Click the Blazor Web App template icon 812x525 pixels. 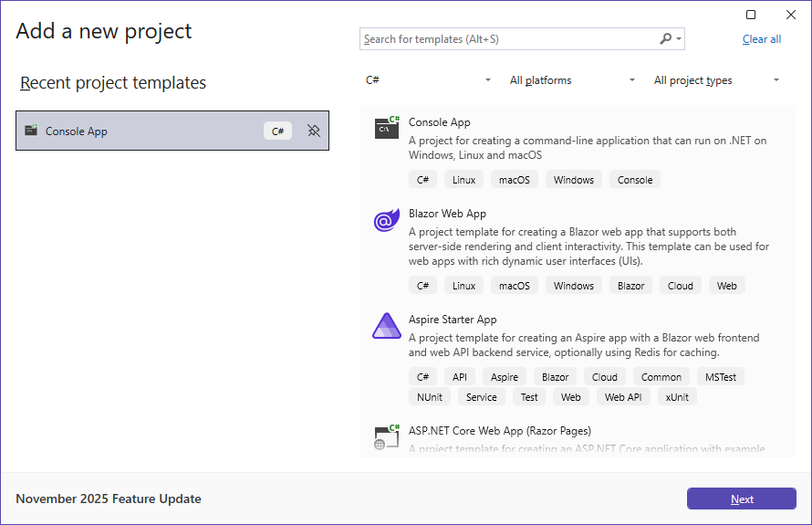click(x=387, y=220)
